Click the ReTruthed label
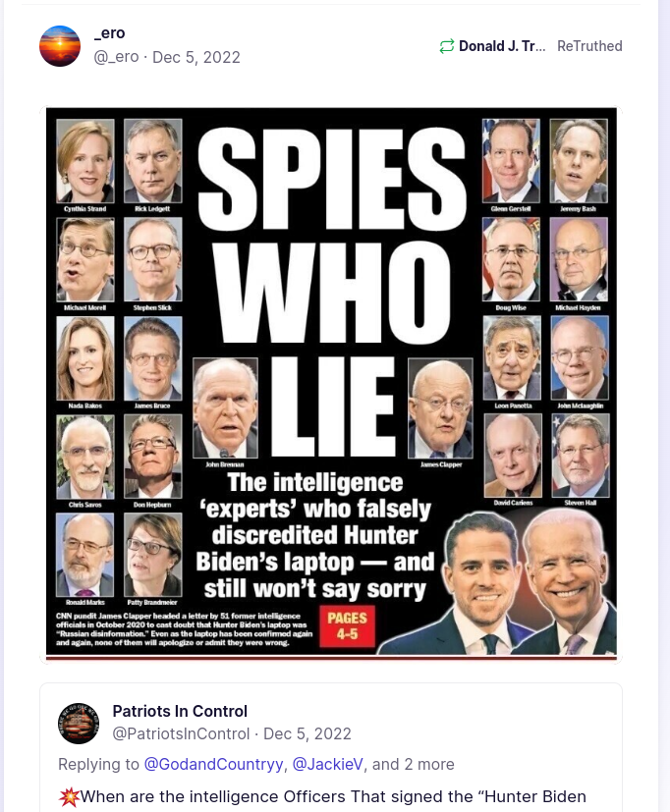The height and width of the screenshot is (812, 670). tap(589, 46)
